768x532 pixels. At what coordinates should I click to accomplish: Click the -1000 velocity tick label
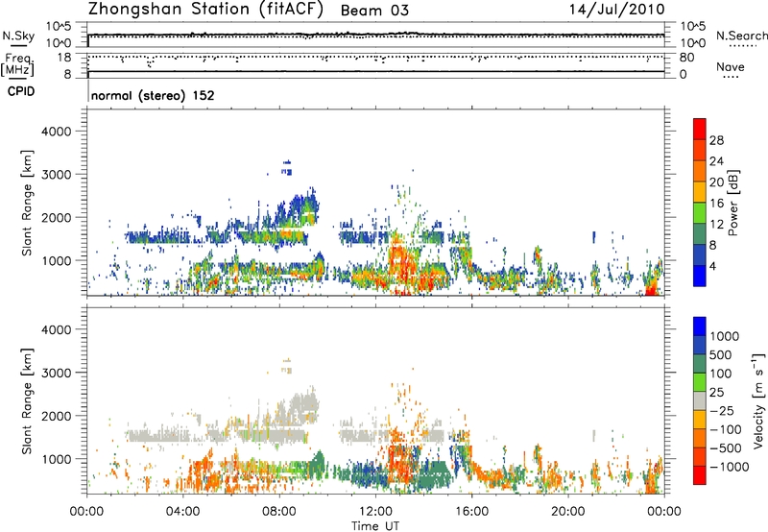[730, 467]
